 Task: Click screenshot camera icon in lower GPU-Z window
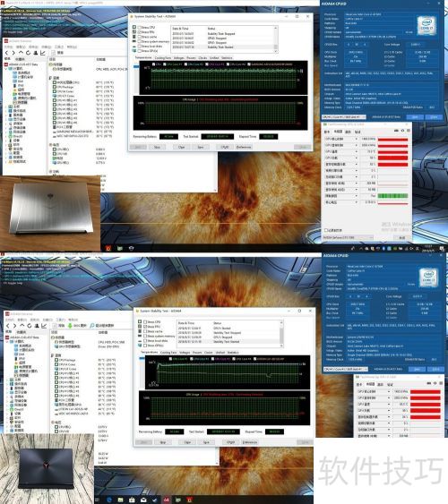click(428, 383)
